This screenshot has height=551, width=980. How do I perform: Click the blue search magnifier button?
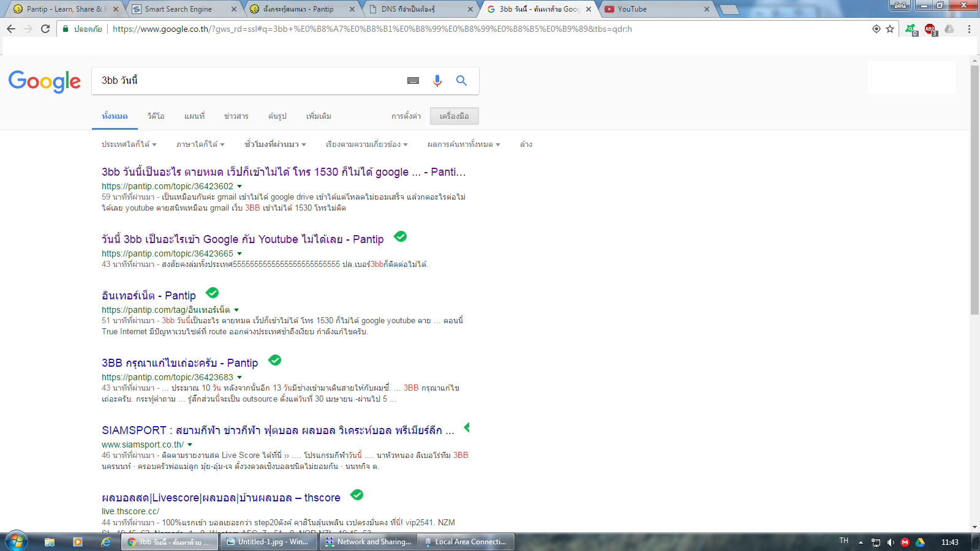click(461, 80)
